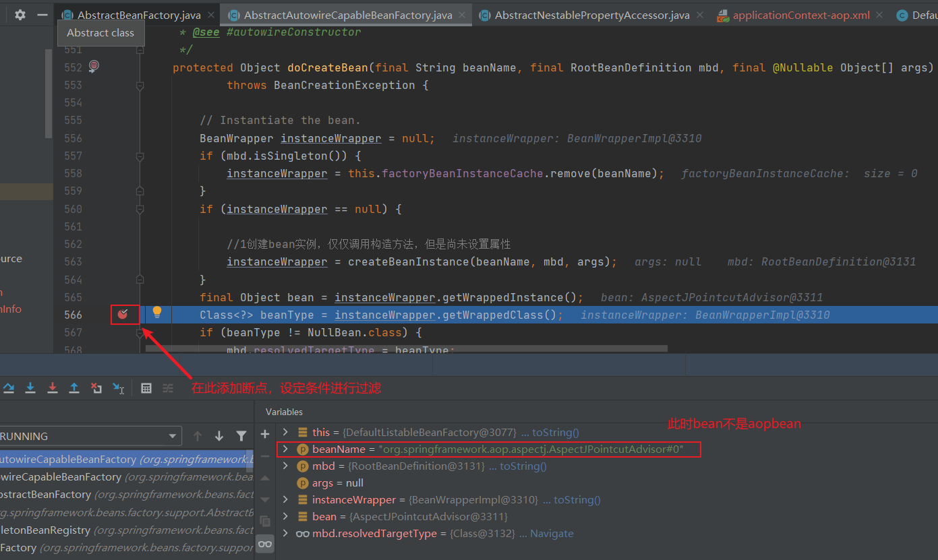The image size is (938, 560).
Task: Move watch down in Variables toolbar
Action: (265, 499)
